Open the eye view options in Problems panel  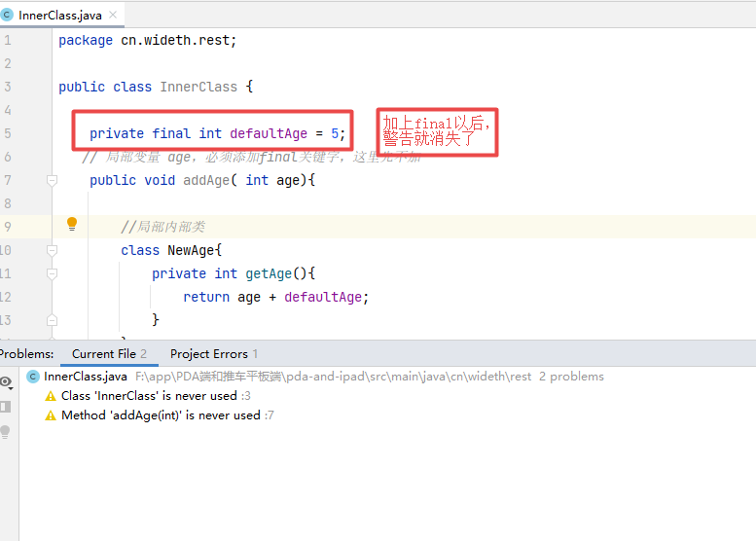pos(6,382)
